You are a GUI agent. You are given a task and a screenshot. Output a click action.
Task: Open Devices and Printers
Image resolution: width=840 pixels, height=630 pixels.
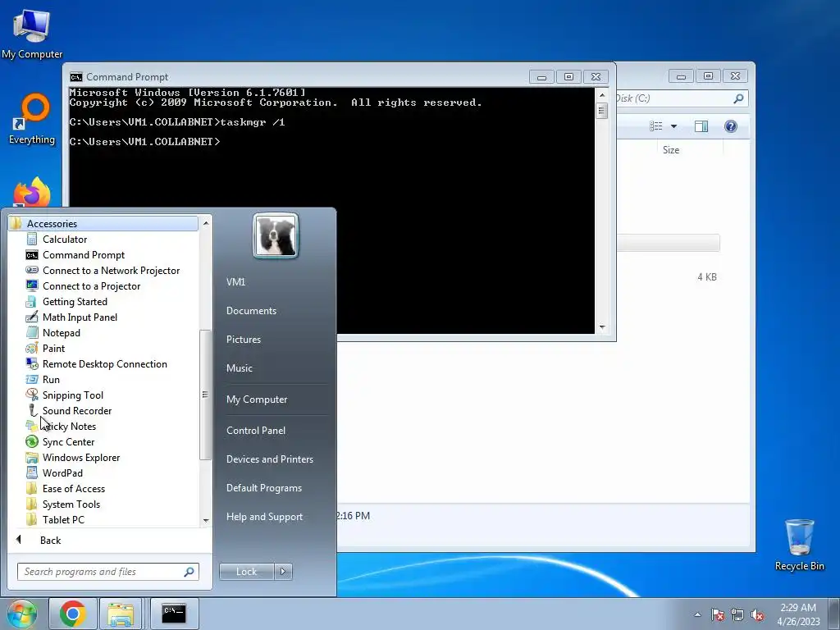(x=269, y=459)
